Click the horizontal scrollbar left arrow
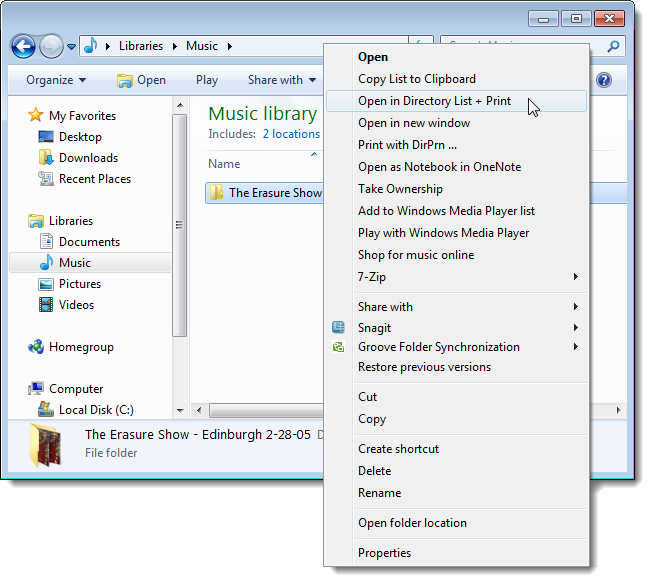This screenshot has height=582, width=650. pos(199,410)
